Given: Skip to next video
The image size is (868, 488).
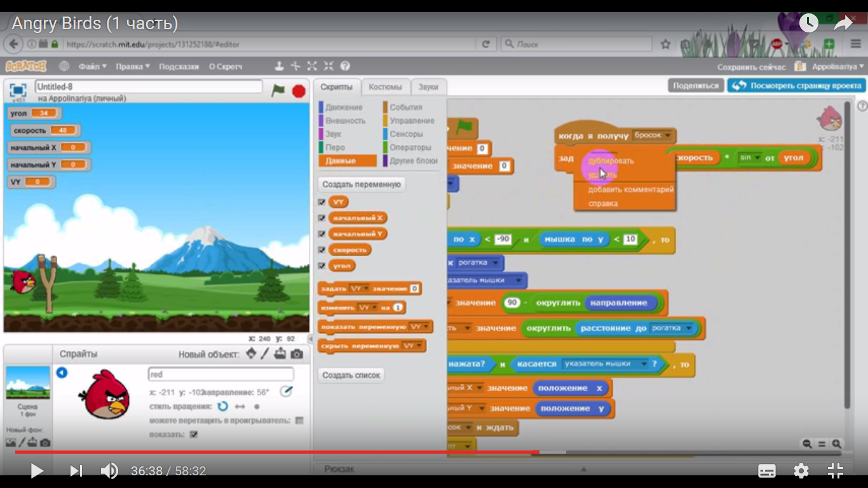Looking at the screenshot, I should tap(76, 471).
